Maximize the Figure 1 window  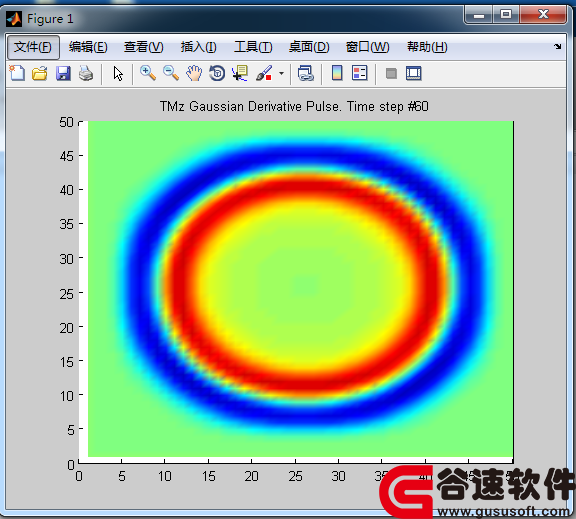506,15
